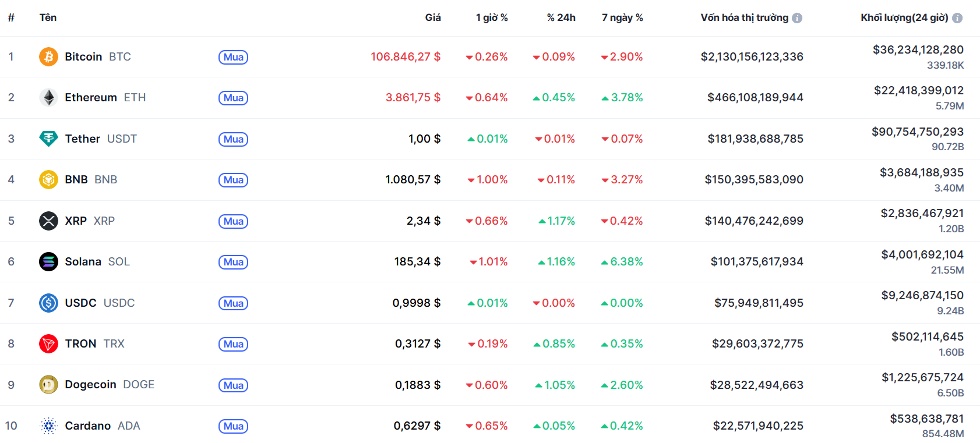
Task: Sort by Khối lượng(24 giờ) header
Action: [904, 17]
